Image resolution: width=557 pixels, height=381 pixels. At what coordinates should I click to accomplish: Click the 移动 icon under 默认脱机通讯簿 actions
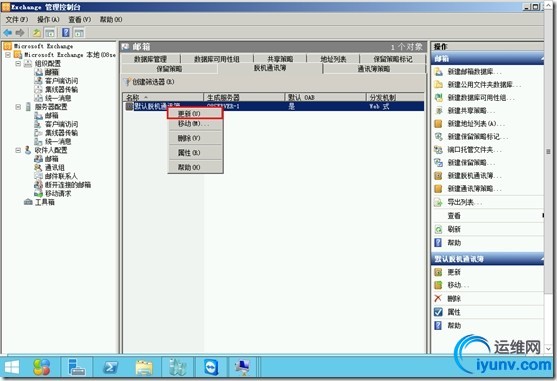coord(438,285)
